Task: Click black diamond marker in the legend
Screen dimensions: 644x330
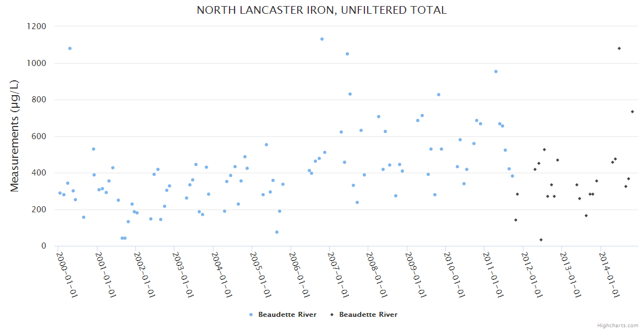Action: coord(332,315)
